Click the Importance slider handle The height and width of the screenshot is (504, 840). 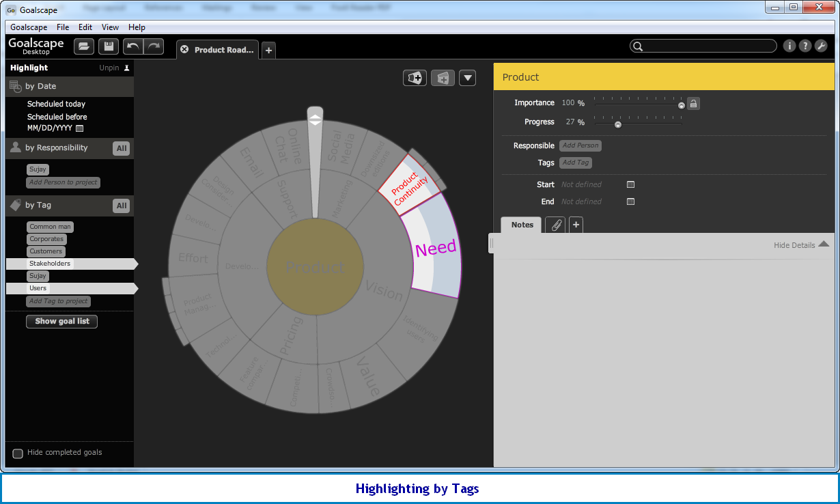[x=681, y=106]
